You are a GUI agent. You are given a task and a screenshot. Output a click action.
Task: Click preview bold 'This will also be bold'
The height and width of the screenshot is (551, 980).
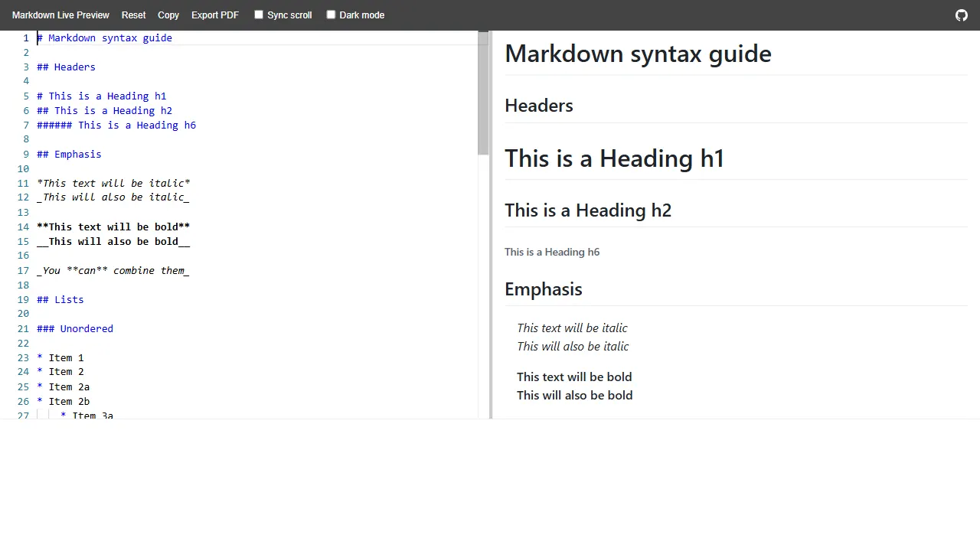(574, 395)
